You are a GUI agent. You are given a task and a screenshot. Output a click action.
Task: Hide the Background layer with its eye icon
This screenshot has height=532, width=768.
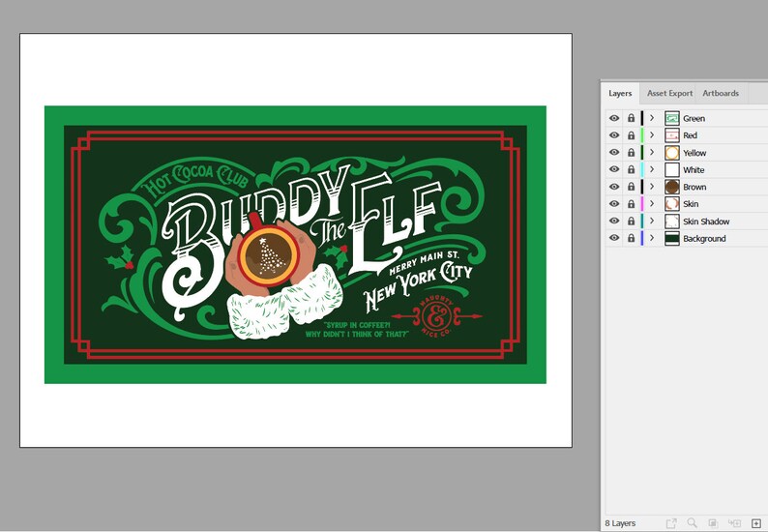click(x=614, y=238)
